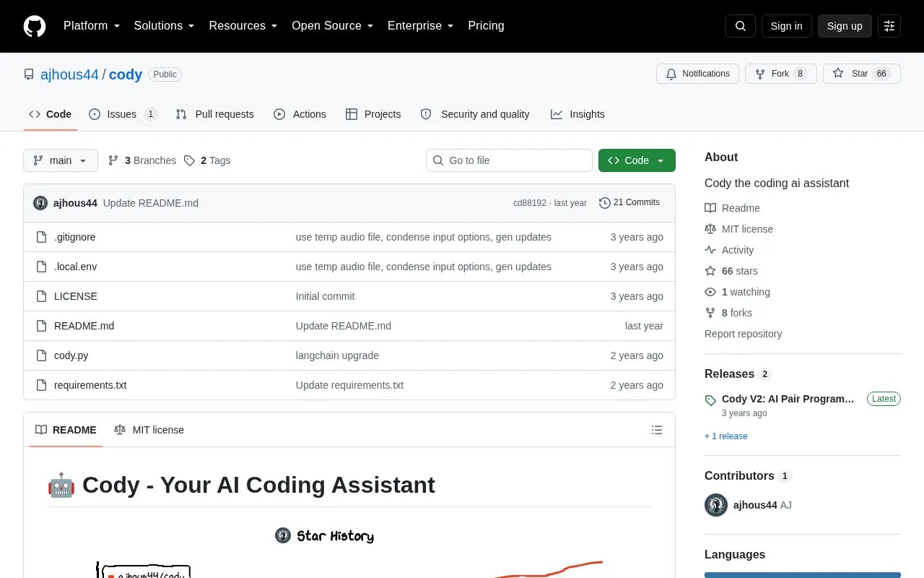Click the Report repository link
The image size is (924, 578).
pyautogui.click(x=743, y=334)
